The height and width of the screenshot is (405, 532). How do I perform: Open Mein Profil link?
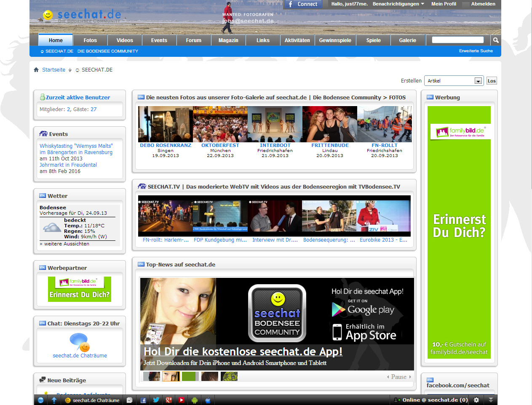(x=444, y=4)
